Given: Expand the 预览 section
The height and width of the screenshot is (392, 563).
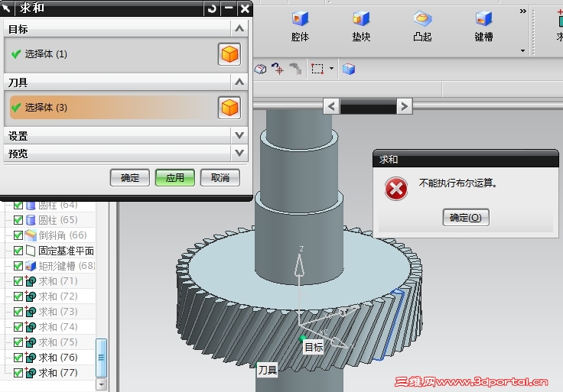Looking at the screenshot, I should coord(239,153).
